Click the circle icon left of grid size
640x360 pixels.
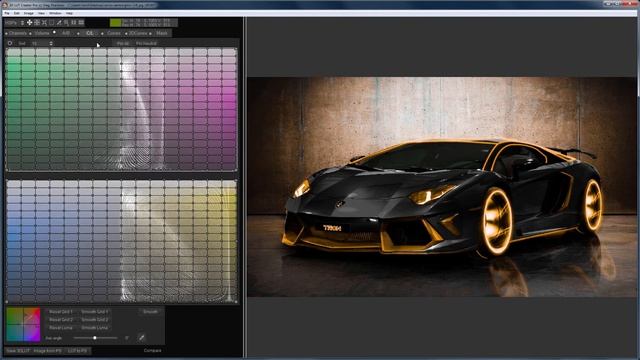pos(10,43)
